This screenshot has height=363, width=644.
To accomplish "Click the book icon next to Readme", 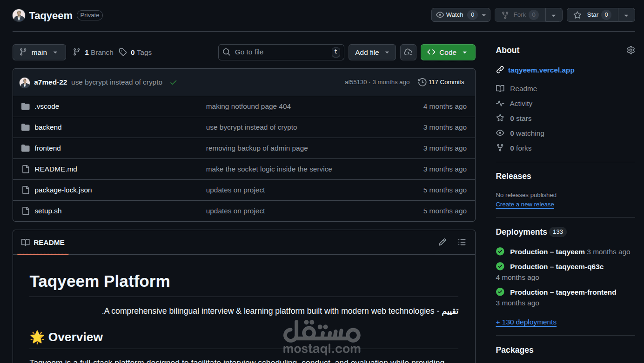I will tap(500, 89).
